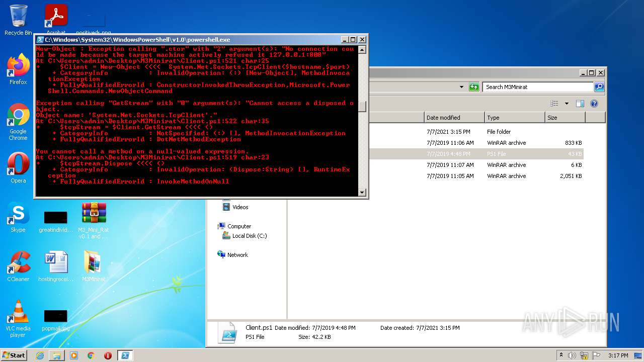Viewport: 644px width, 362px height.
Task: Open the change view icon in Explorer
Action: (554, 104)
